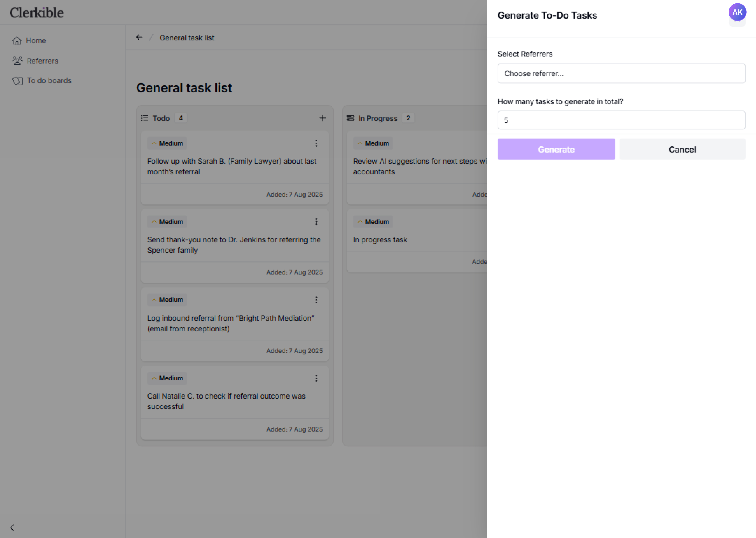Open the Dr. Jenkins task's three-dot menu
This screenshot has height=538, width=756.
point(316,222)
